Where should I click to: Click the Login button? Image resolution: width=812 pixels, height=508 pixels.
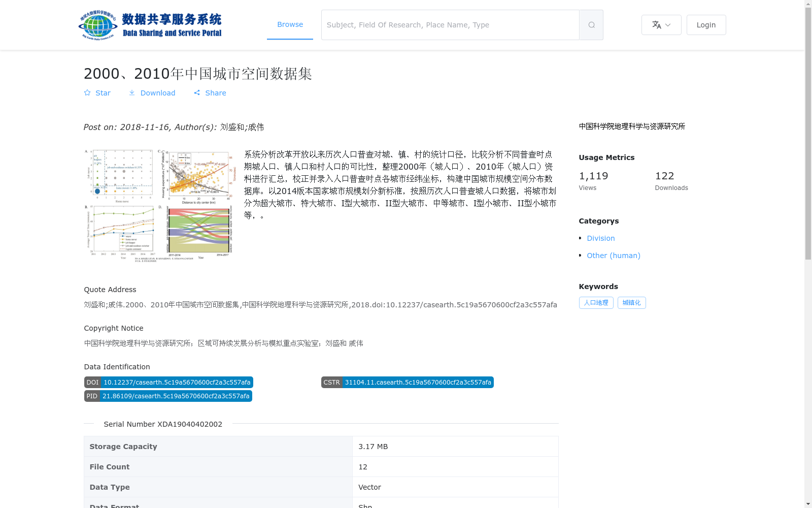[706, 25]
